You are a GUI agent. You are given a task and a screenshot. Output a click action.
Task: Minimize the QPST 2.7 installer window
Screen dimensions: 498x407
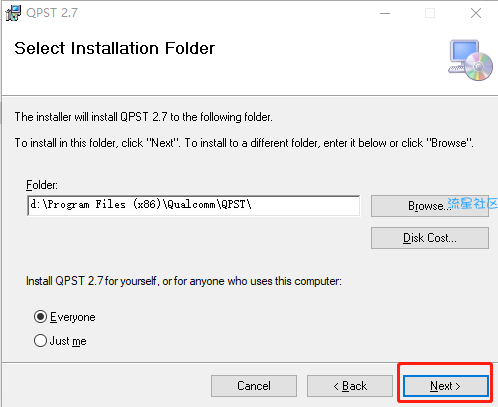(x=385, y=13)
